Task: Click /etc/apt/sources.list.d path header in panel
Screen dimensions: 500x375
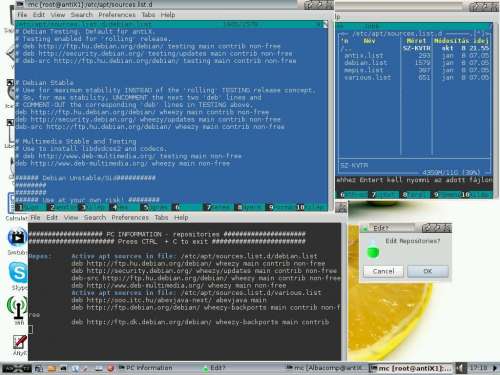Action: 397,34
